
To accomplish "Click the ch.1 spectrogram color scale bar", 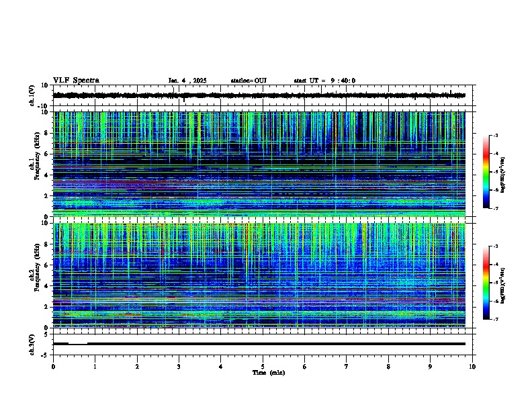I will coord(486,172).
